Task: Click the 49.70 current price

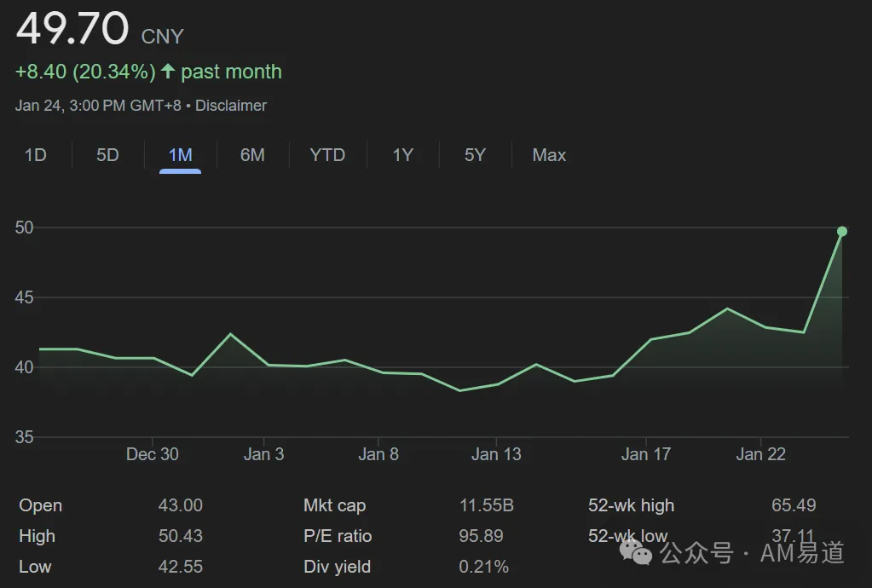Action: (72, 28)
